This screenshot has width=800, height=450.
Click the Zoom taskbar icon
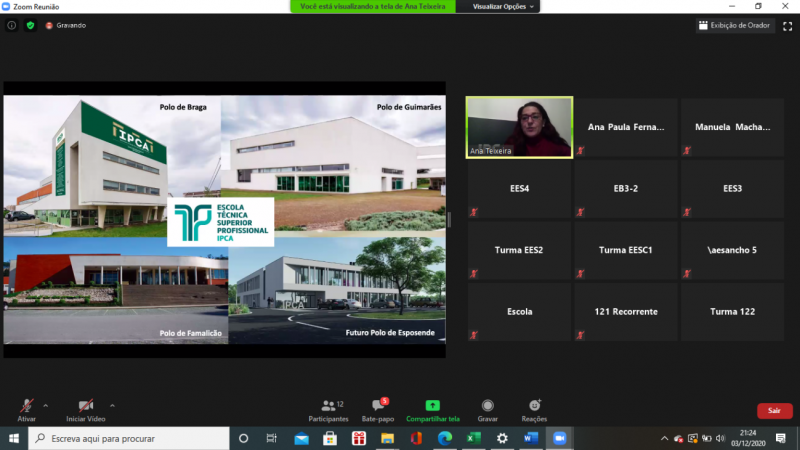click(x=560, y=438)
